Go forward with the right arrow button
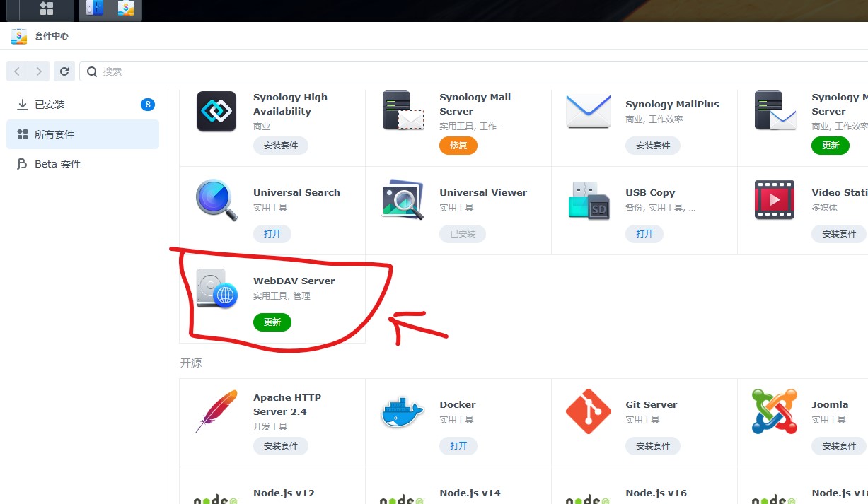Image resolution: width=868 pixels, height=504 pixels. [x=39, y=71]
